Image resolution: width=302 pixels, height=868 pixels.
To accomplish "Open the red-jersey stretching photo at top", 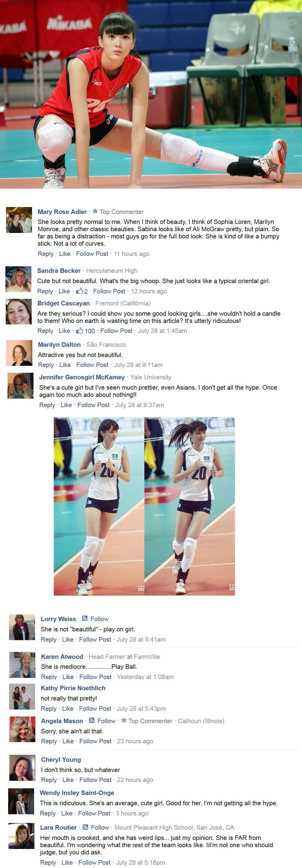I will [x=151, y=94].
